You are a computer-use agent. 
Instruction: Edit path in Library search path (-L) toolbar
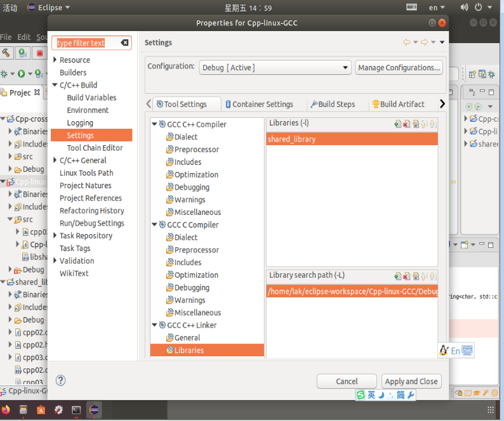tap(416, 276)
